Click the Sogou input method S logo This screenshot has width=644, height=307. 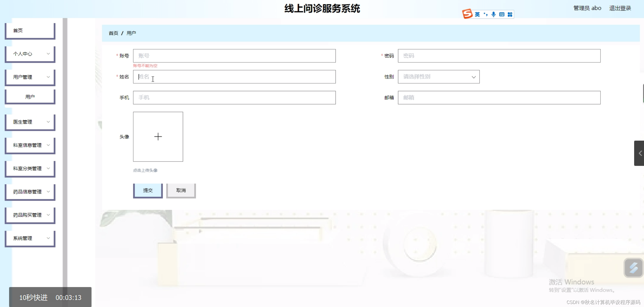coord(467,14)
